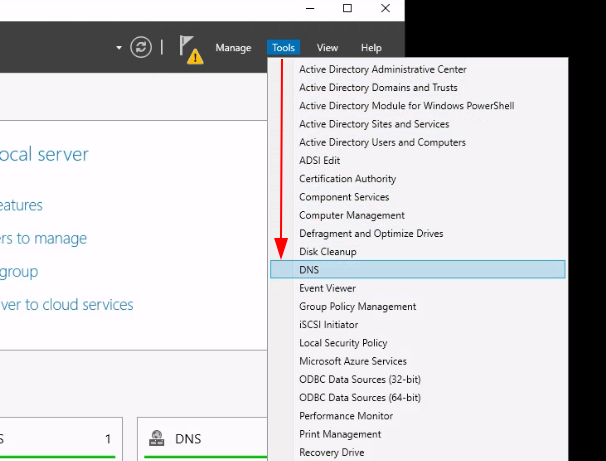Click the refresh icon in the header
Screen dimensions: 606x461
[141, 47]
